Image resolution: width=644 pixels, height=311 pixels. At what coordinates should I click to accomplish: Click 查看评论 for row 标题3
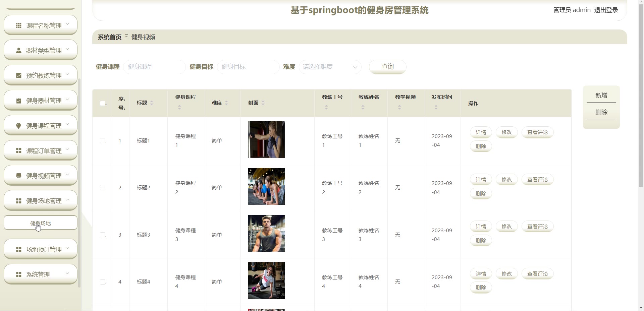tap(538, 227)
